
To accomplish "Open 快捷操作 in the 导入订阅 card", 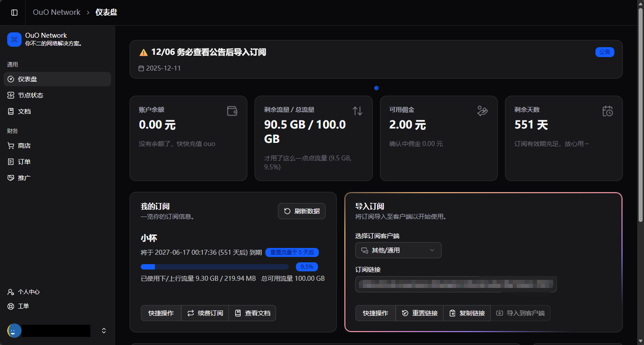I will tap(376, 313).
